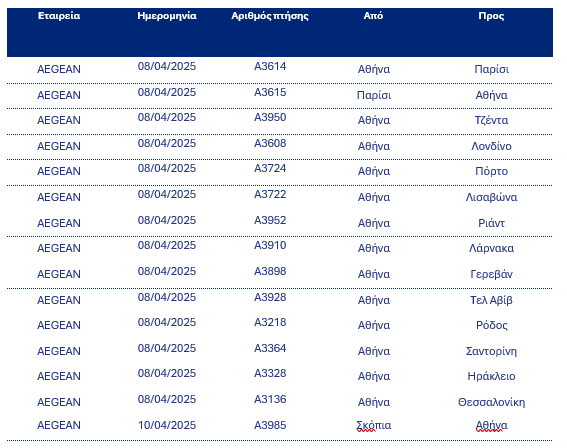The width and height of the screenshot is (567, 448).
Task: Click the Εταιρεία column header
Action: (59, 16)
